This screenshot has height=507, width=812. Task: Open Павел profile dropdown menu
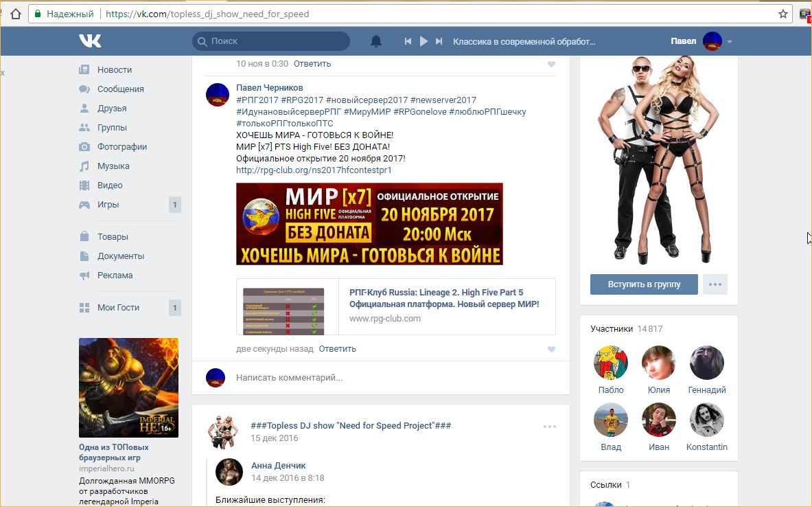[x=729, y=42]
